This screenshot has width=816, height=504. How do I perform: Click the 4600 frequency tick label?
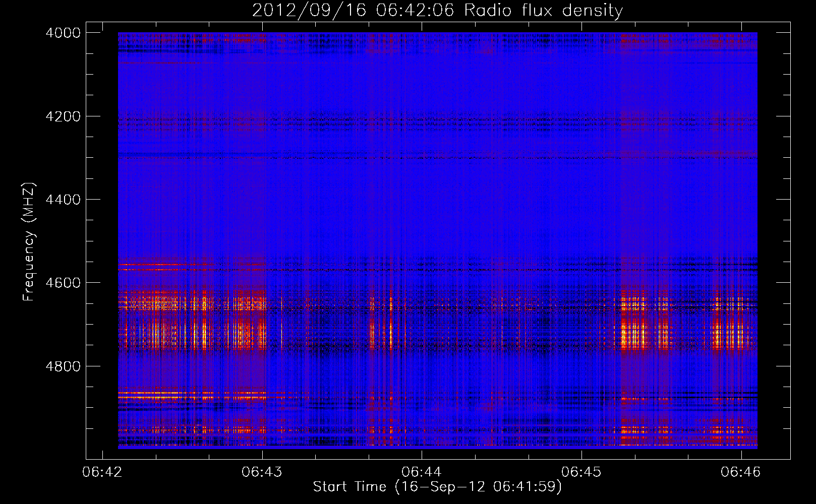point(63,283)
